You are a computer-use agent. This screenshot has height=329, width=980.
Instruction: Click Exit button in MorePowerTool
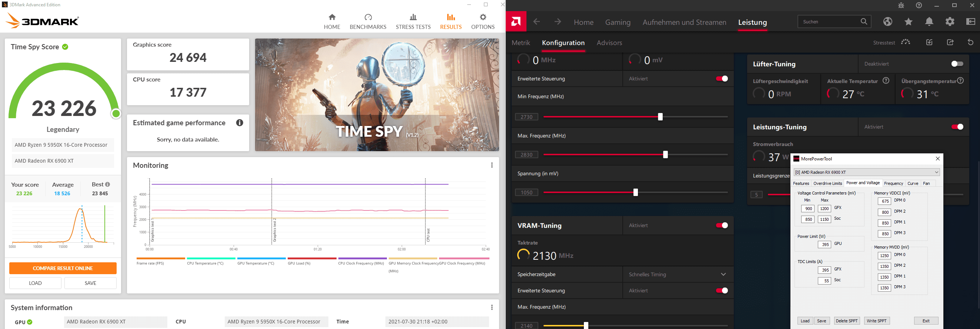tap(926, 320)
